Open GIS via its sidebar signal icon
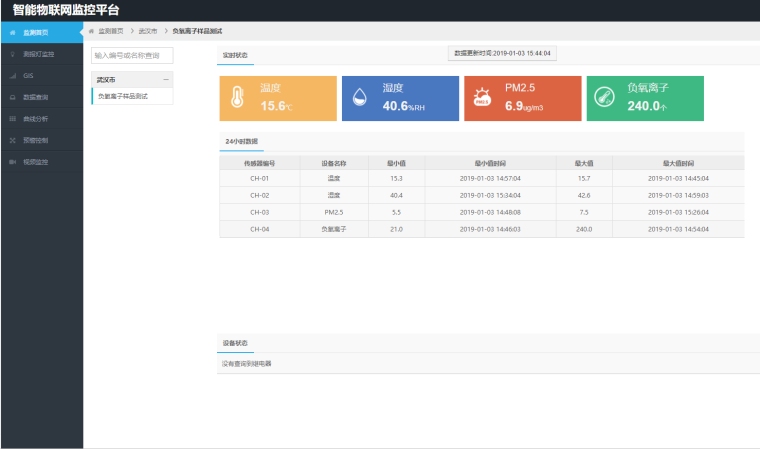Image resolution: width=760 pixels, height=449 pixels. coord(12,76)
